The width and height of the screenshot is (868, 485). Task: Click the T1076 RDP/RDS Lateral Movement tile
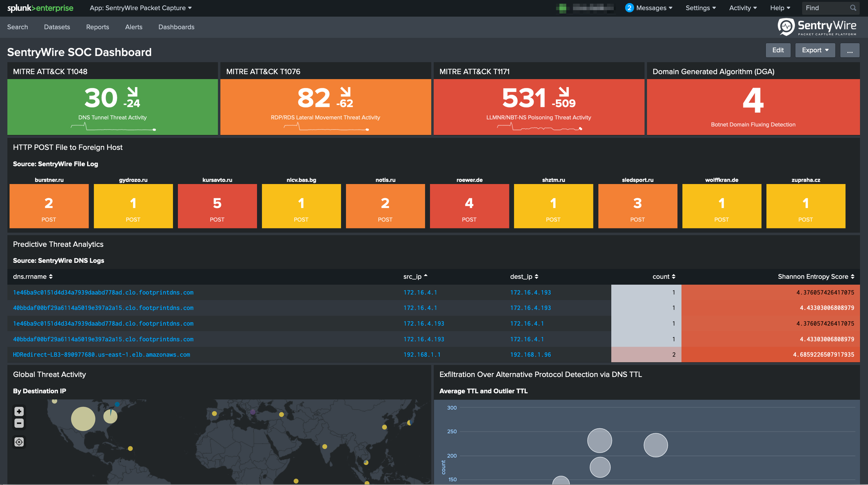click(x=326, y=107)
